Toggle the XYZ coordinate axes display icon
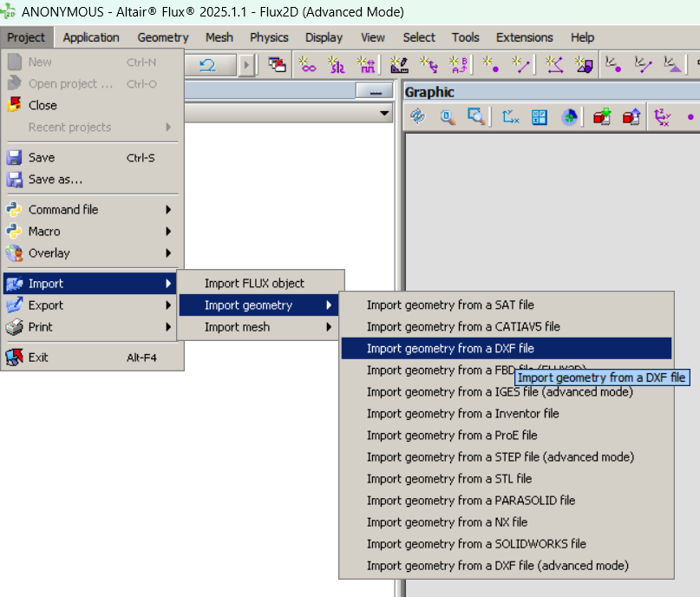This screenshot has height=597, width=700. coord(663,117)
